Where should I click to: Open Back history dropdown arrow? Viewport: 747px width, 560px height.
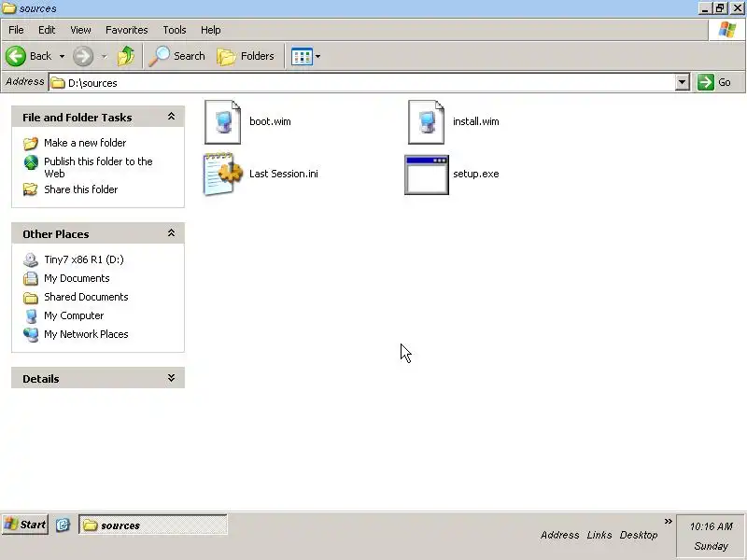pos(62,57)
